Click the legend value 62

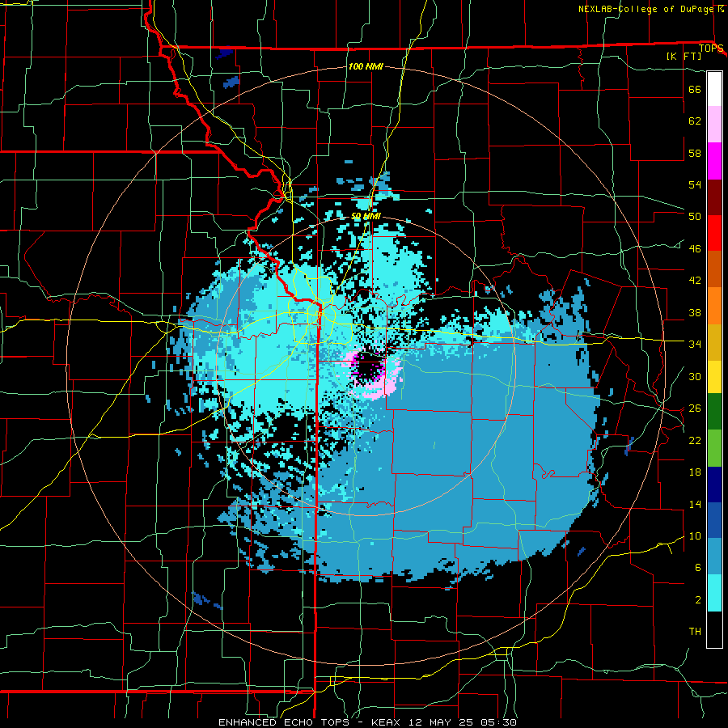695,121
